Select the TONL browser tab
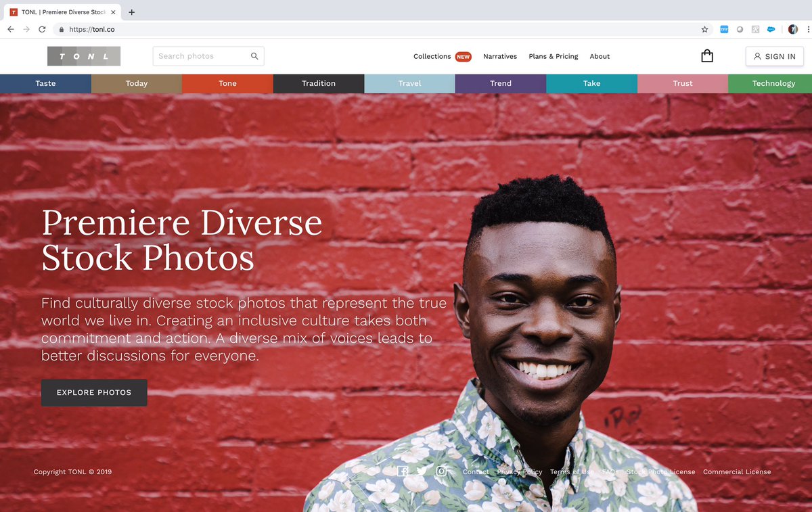This screenshot has width=812, height=512. (64, 12)
